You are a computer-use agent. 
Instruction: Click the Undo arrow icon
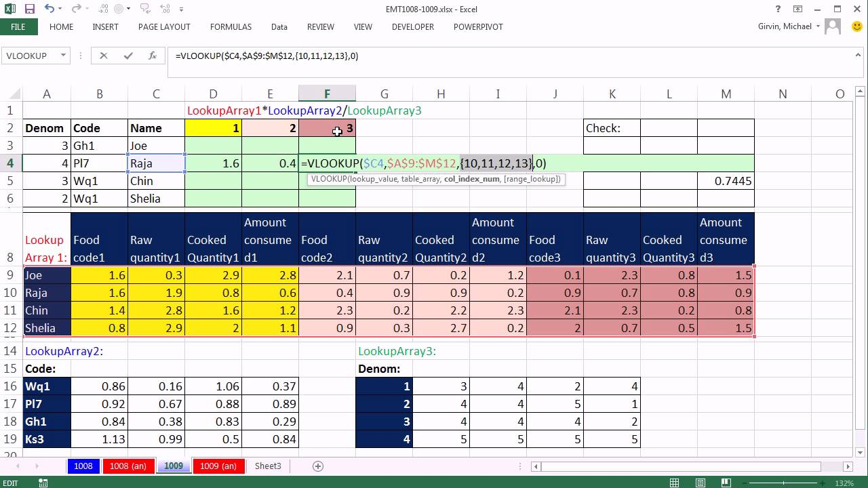pyautogui.click(x=50, y=9)
